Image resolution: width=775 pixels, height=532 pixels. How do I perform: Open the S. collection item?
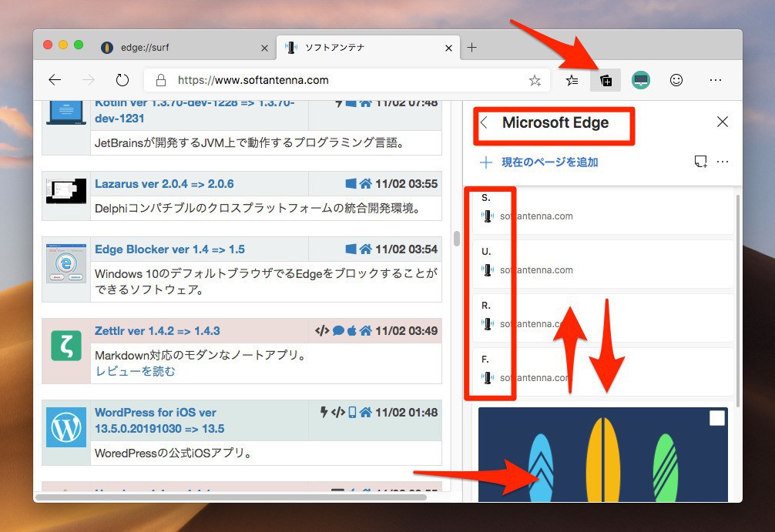pos(602,210)
